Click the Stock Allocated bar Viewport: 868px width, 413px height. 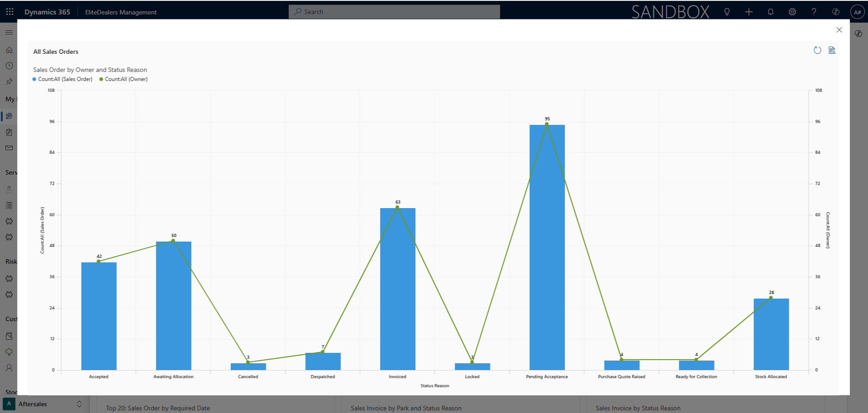[771, 334]
